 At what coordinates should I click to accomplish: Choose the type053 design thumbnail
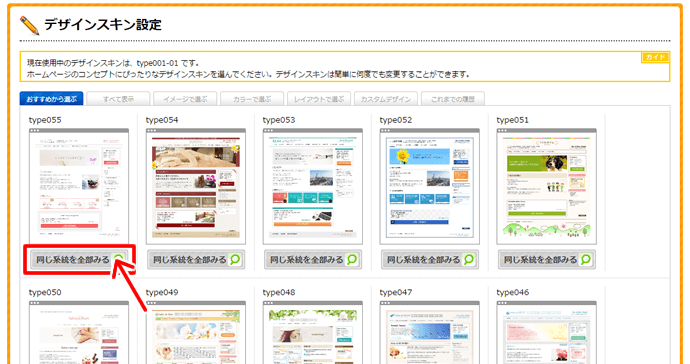(313, 187)
